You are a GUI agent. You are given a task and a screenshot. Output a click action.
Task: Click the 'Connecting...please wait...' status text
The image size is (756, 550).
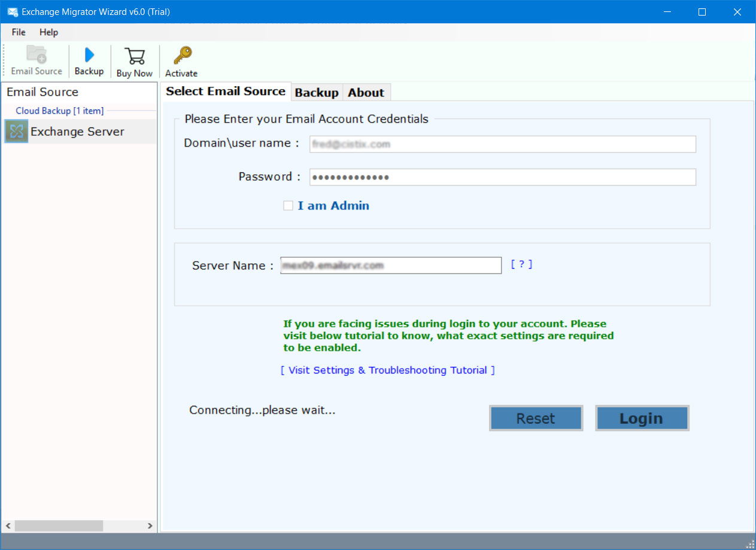tap(262, 410)
